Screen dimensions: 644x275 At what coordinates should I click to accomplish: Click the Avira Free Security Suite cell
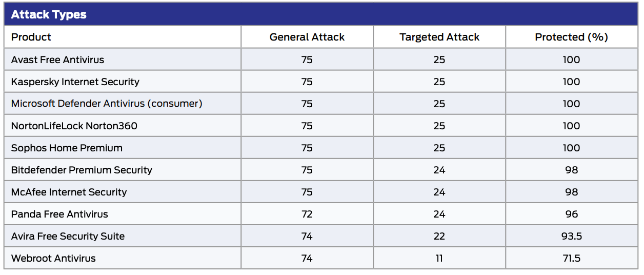pos(68,236)
